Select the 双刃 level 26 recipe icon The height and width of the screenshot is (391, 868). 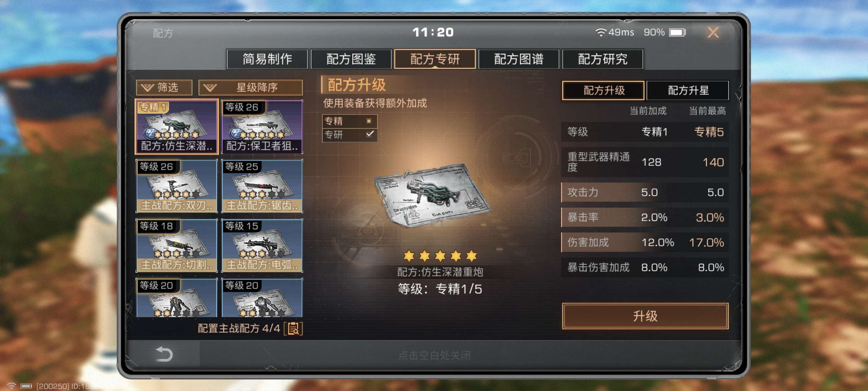[177, 186]
